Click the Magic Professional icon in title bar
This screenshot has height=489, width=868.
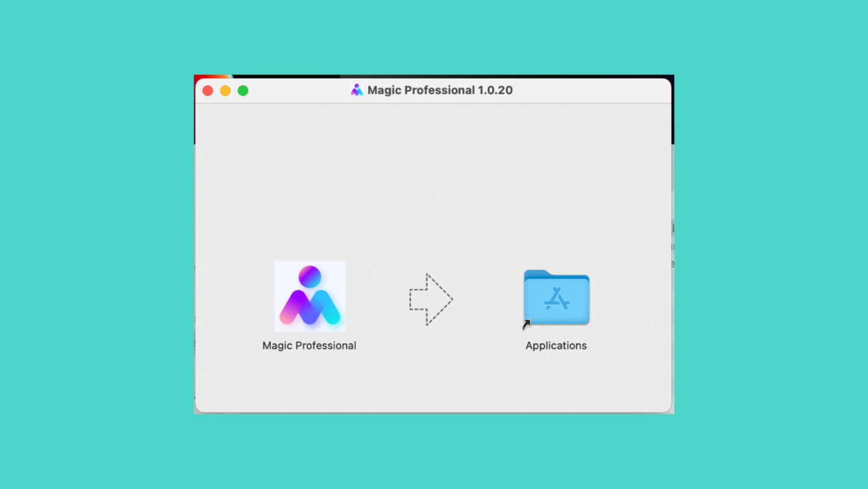pyautogui.click(x=356, y=90)
